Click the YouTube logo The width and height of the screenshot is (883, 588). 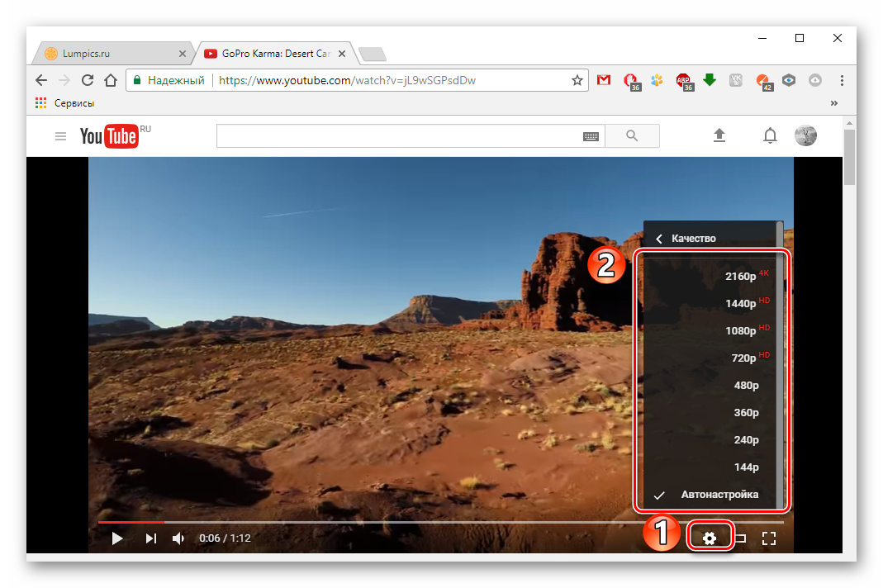tap(109, 136)
